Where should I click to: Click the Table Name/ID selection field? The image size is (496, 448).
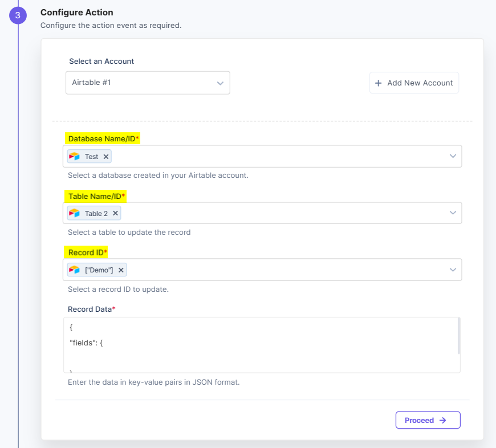pos(262,213)
